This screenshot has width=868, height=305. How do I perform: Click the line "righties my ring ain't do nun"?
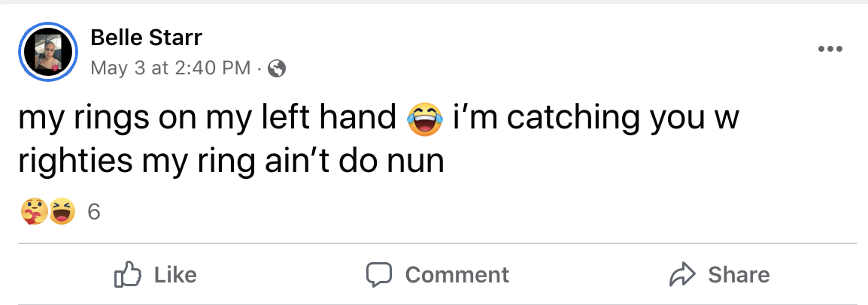tap(230, 161)
